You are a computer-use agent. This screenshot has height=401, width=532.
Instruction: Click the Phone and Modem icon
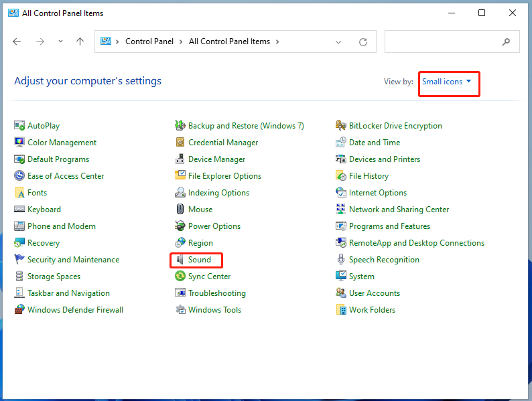[x=19, y=226]
